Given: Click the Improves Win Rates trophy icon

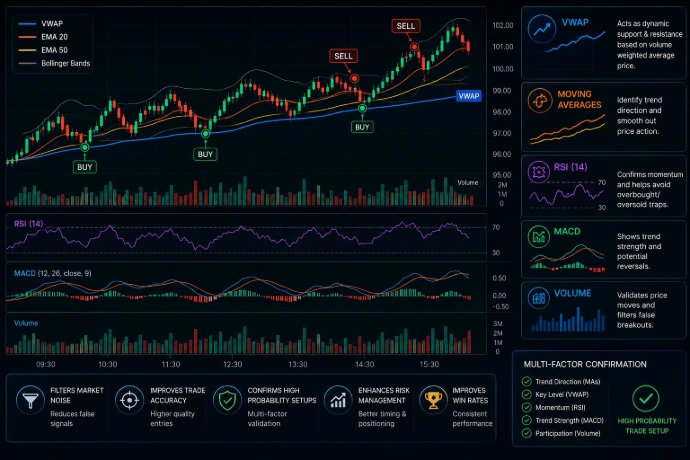Looking at the screenshot, I should click(x=433, y=400).
